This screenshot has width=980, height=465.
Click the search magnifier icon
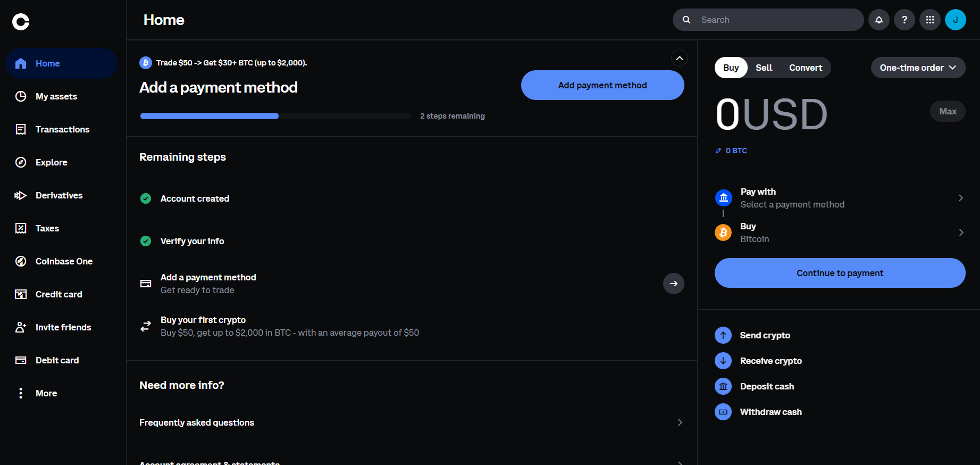point(686,20)
